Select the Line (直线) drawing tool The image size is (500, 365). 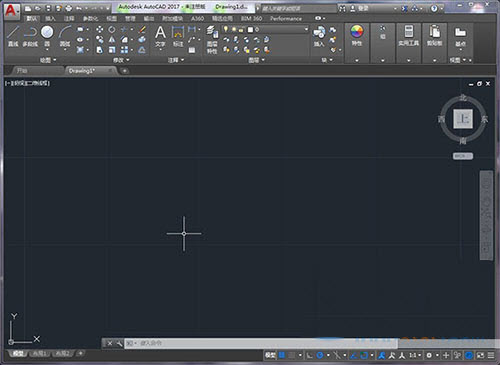click(x=13, y=36)
